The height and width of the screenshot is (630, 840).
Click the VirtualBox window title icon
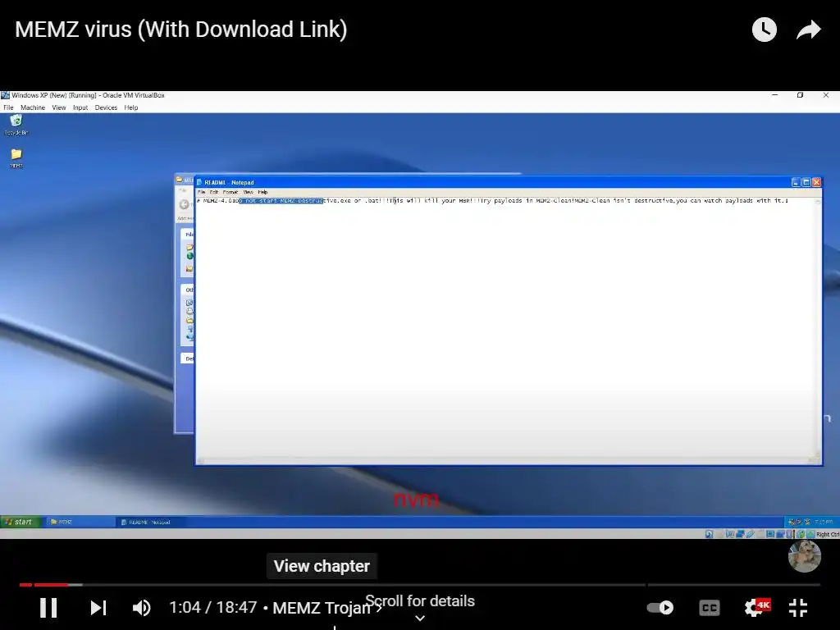click(x=6, y=95)
